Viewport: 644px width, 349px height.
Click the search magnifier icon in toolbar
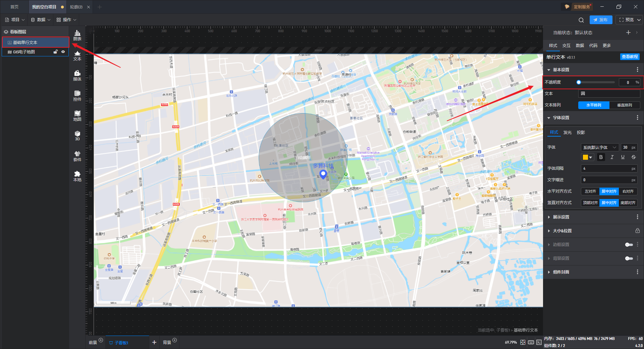tap(581, 20)
